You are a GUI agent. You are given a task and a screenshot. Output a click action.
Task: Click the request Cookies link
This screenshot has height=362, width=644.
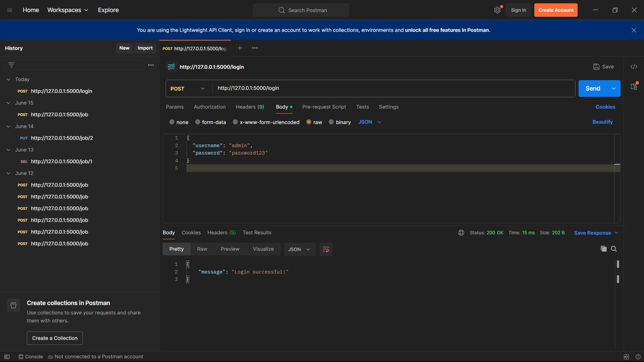coord(605,107)
